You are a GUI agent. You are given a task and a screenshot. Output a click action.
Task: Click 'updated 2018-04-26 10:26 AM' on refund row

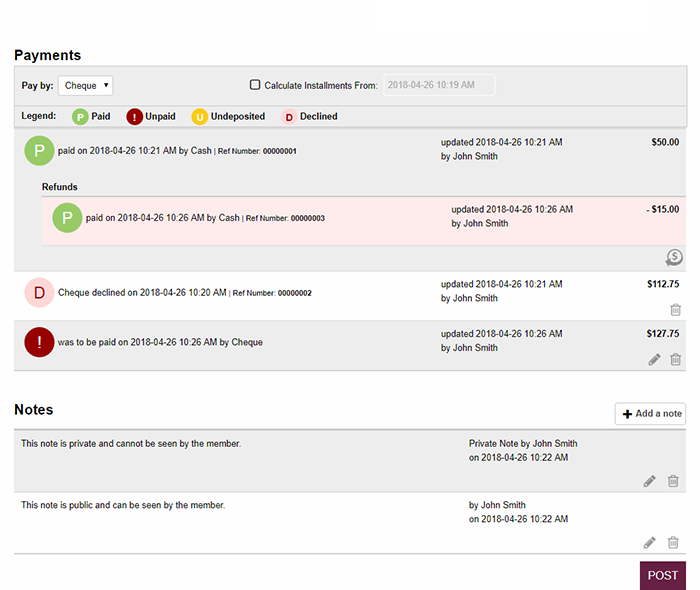(512, 209)
